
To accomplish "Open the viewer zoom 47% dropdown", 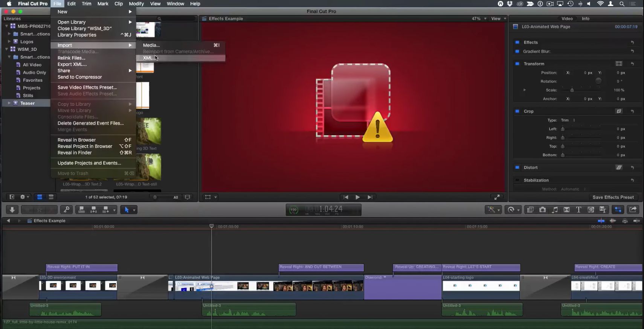I will pos(479,18).
